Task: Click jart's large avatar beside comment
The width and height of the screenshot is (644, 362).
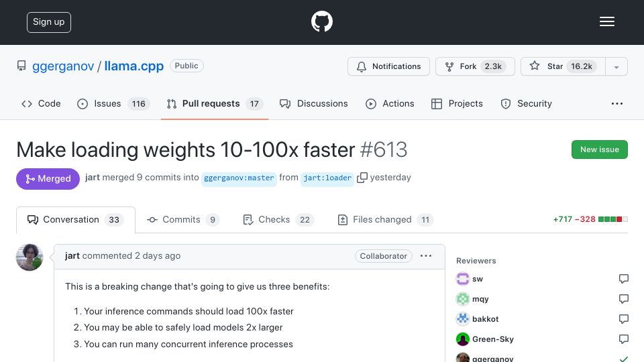Action: tap(30, 257)
